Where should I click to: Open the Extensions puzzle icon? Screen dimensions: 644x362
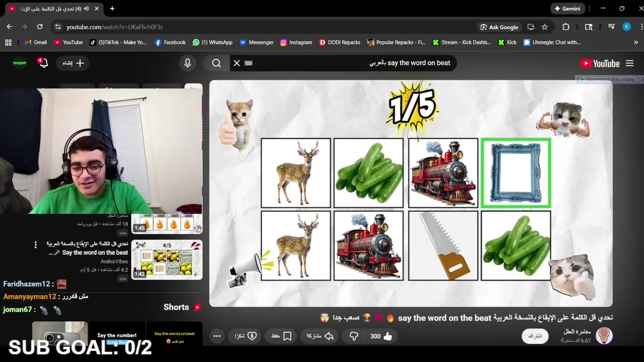(566, 27)
